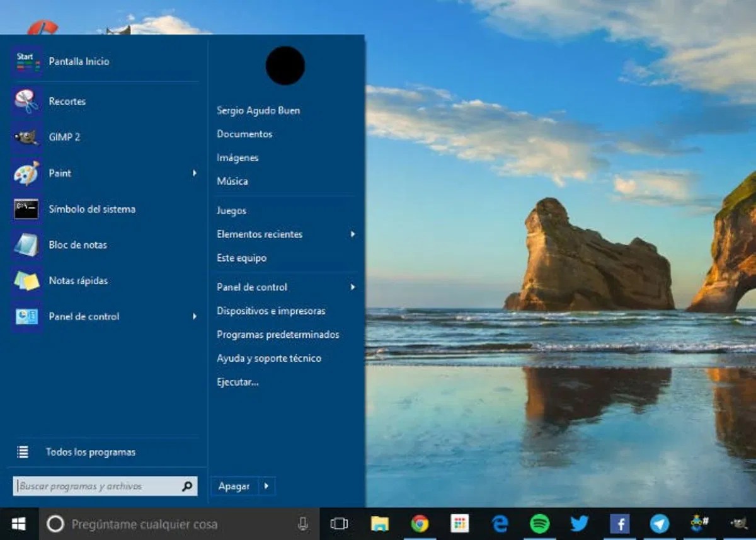Open Google Chrome from the taskbar
Image resolution: width=756 pixels, height=540 pixels.
coord(420,524)
